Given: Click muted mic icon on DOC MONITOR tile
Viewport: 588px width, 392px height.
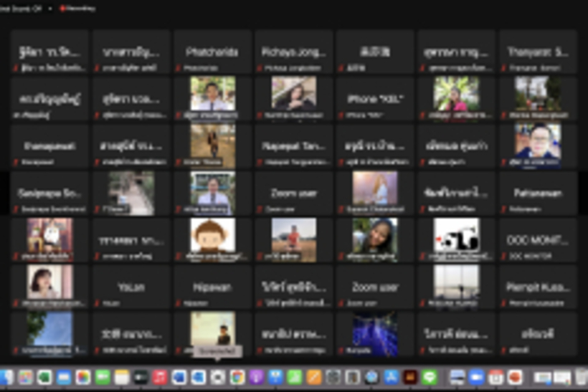Looking at the screenshot, I should tap(504, 256).
